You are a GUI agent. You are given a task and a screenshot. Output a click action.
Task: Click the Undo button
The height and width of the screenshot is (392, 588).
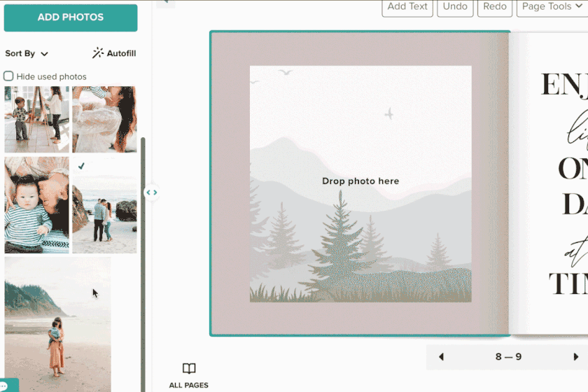[455, 7]
